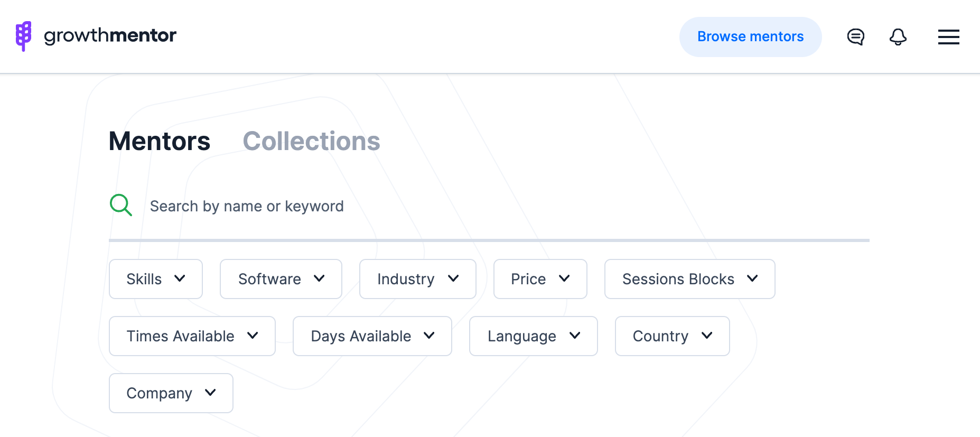Switch to the Collections tab
The width and height of the screenshot is (980, 437).
(311, 141)
